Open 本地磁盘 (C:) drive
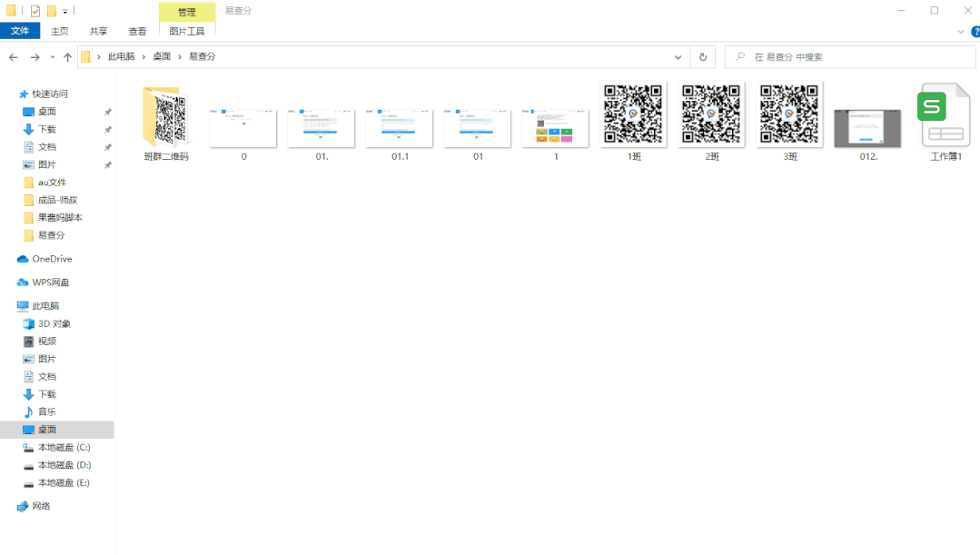 64,447
